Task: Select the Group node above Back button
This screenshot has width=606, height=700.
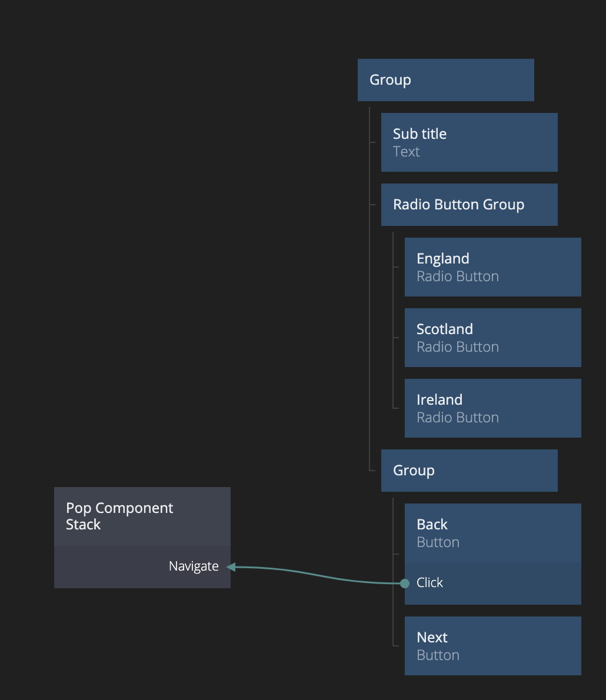Action: pos(469,471)
